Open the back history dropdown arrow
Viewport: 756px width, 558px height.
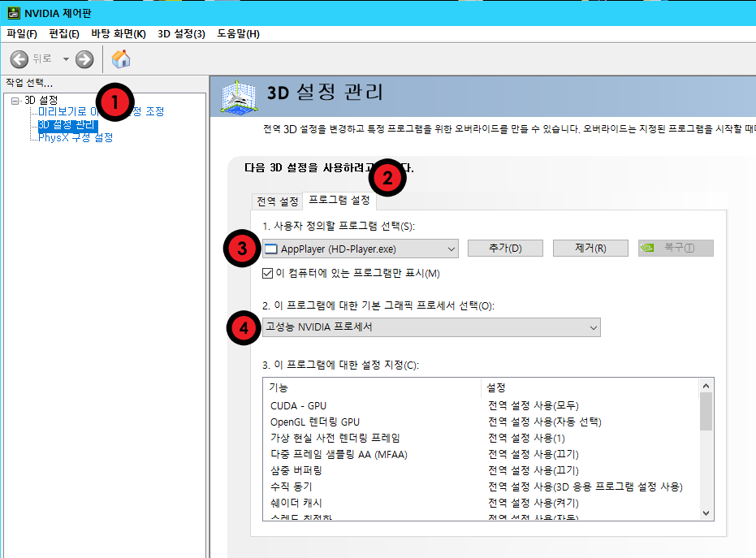pyautogui.click(x=66, y=59)
